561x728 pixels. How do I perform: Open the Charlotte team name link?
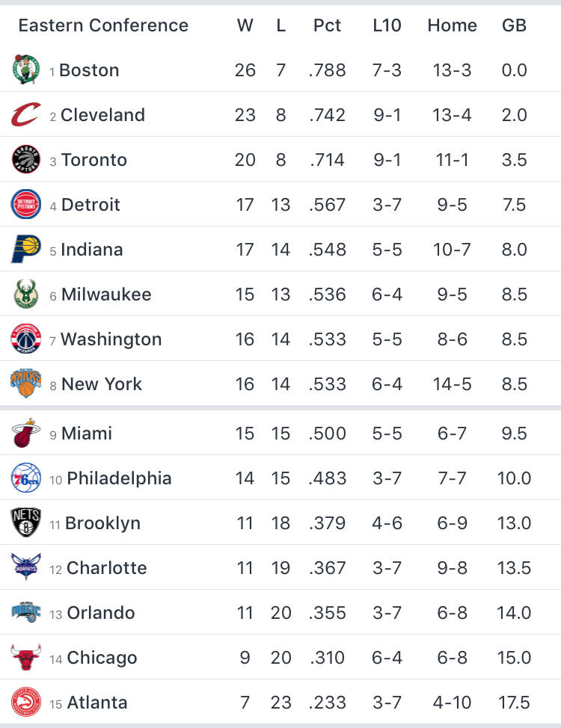coord(106,568)
